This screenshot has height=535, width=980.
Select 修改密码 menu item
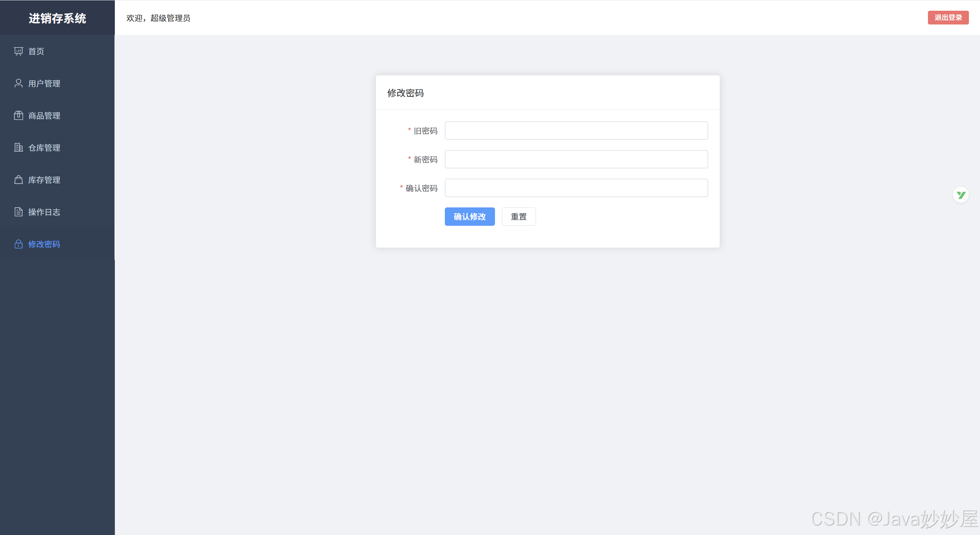[57, 244]
